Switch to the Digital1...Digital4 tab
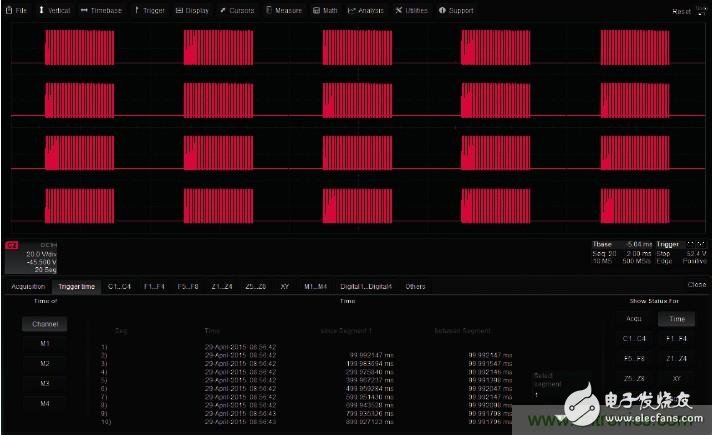Image resolution: width=712 pixels, height=435 pixels. point(363,286)
